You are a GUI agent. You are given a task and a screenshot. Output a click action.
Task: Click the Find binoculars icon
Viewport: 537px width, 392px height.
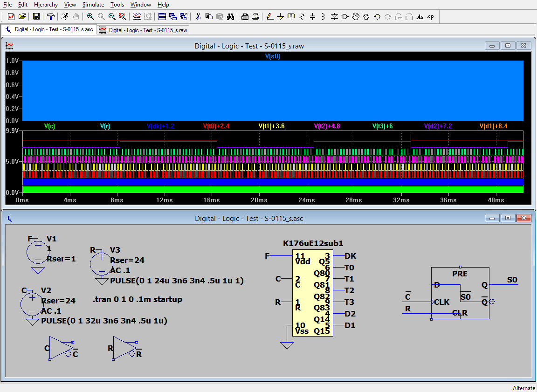[230, 17]
